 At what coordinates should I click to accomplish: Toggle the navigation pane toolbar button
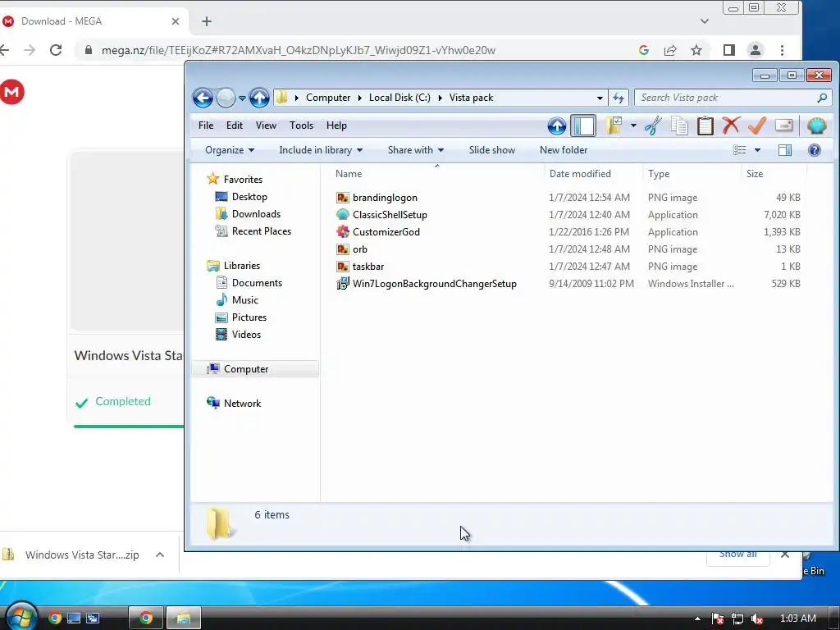click(x=583, y=126)
